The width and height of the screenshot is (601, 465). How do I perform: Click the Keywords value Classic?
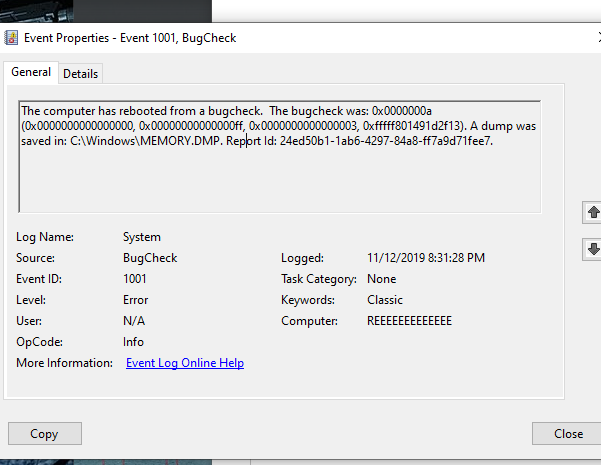coord(385,300)
